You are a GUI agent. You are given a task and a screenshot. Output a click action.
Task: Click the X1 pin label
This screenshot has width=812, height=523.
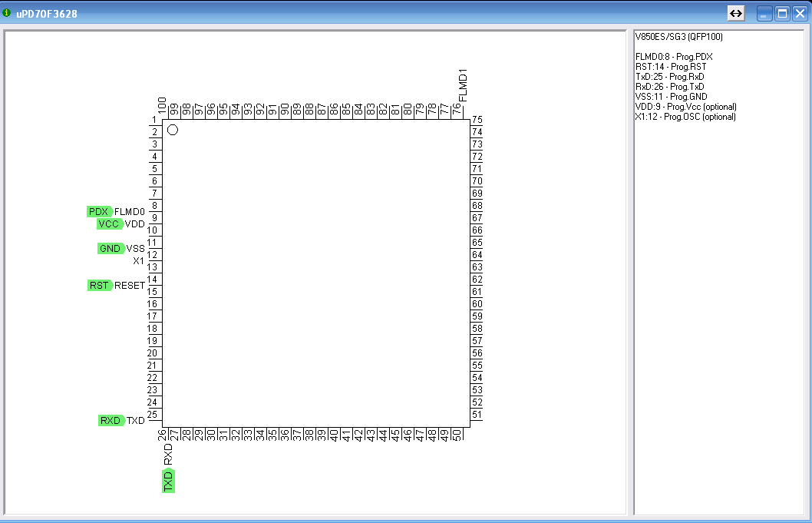[x=139, y=261]
